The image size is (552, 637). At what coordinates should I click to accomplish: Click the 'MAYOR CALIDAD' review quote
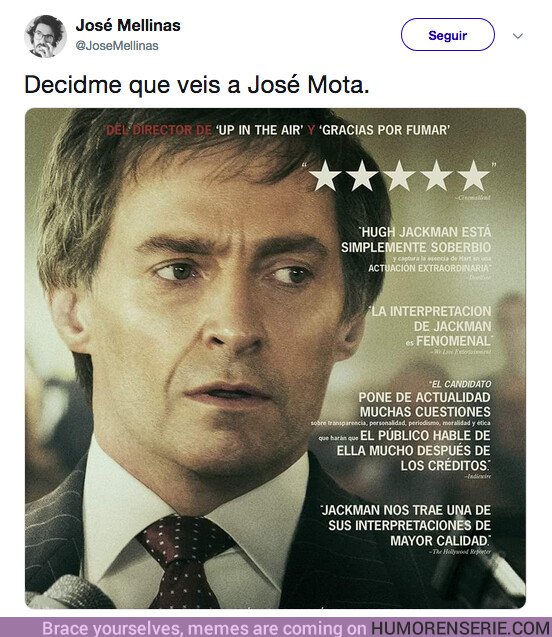pyautogui.click(x=440, y=541)
